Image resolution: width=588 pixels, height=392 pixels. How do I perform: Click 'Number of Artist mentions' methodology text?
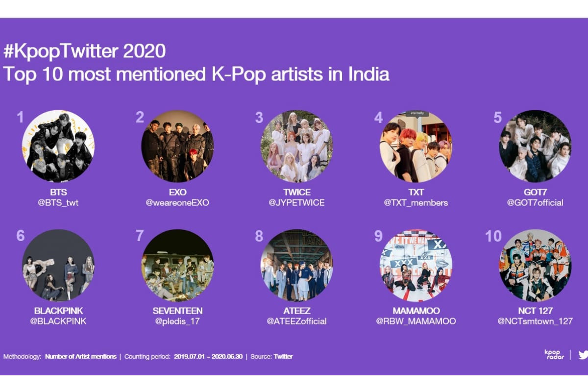pos(81,356)
